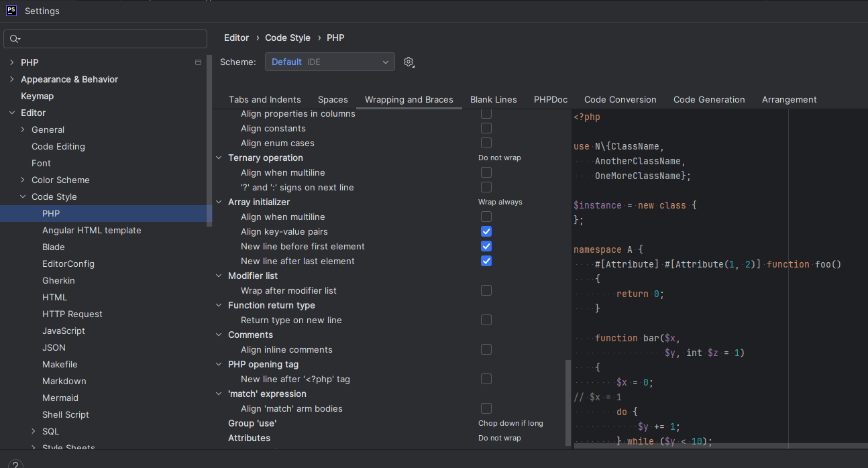This screenshot has height=468, width=868.
Task: Select JavaScript under Code Style
Action: click(64, 331)
